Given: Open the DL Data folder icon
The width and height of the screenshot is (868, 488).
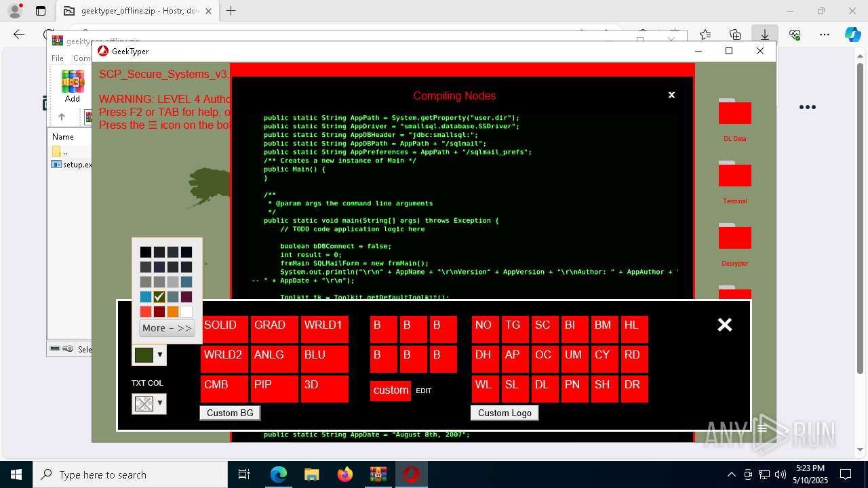Looking at the screenshot, I should 734,113.
